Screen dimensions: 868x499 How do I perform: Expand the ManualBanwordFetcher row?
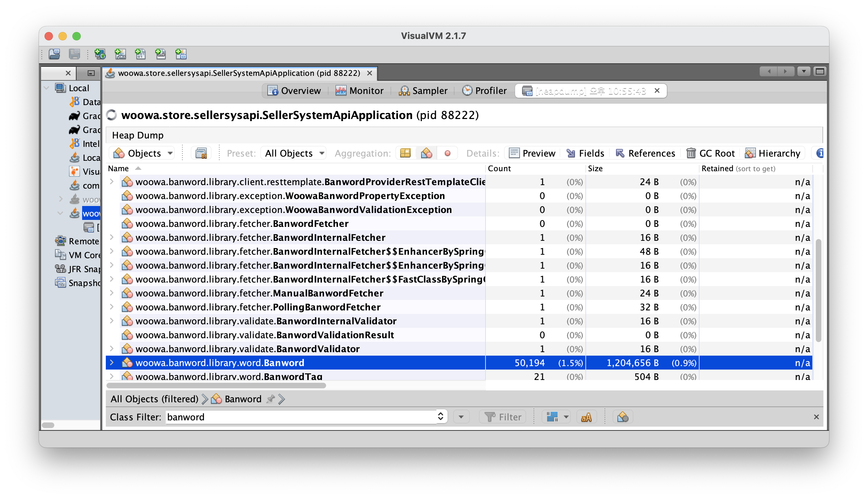point(112,293)
